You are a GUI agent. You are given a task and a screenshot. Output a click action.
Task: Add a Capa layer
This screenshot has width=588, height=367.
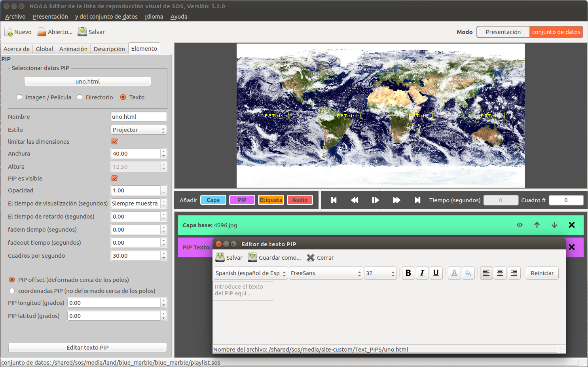tap(213, 200)
